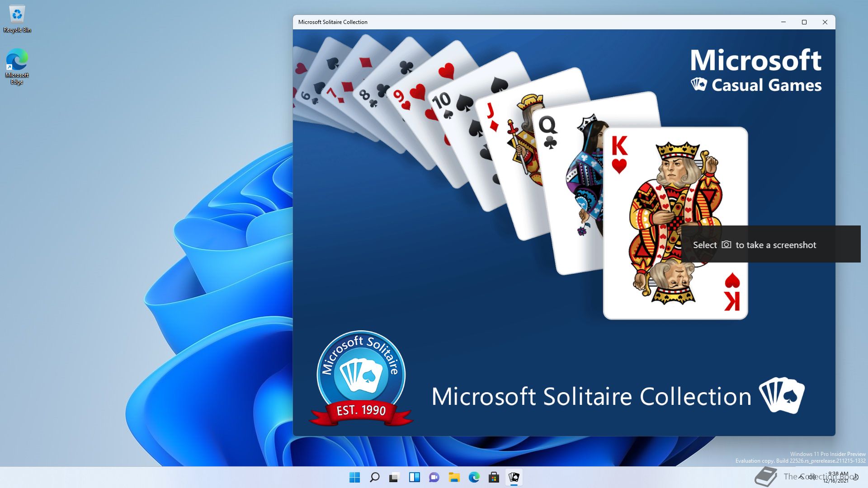Open the Widgets panel icon

[415, 477]
